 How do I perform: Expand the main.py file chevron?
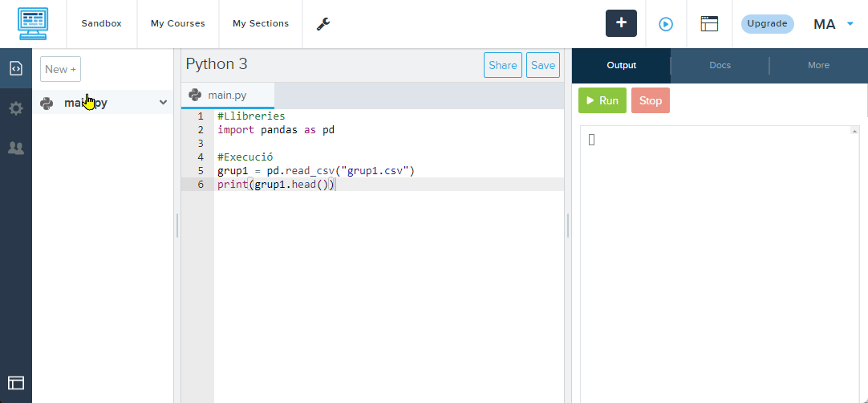coord(163,103)
